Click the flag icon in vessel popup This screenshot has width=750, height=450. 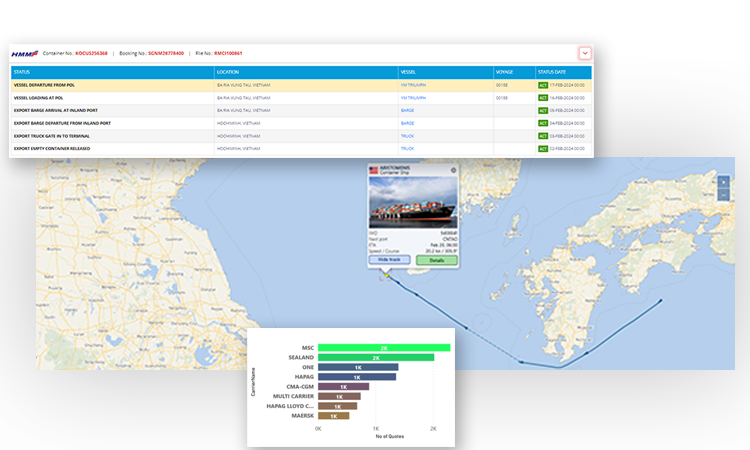(374, 170)
